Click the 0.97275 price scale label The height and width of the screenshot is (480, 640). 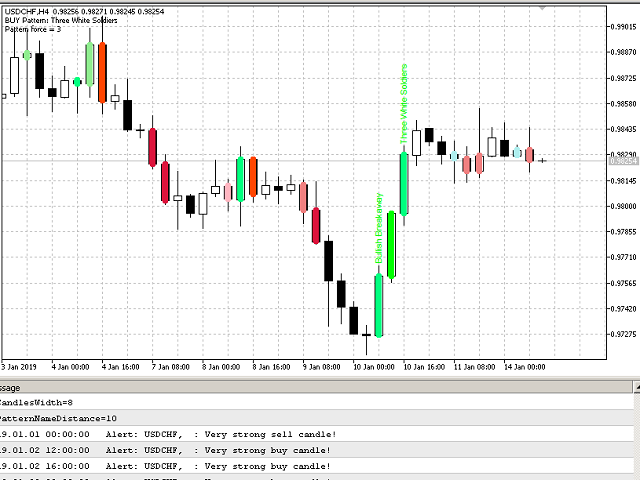(x=623, y=334)
